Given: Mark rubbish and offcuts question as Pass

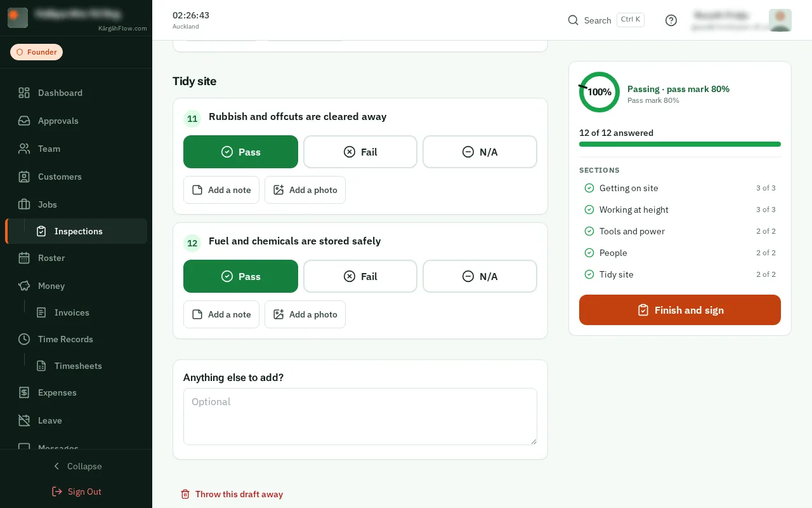Looking at the screenshot, I should coord(240,152).
